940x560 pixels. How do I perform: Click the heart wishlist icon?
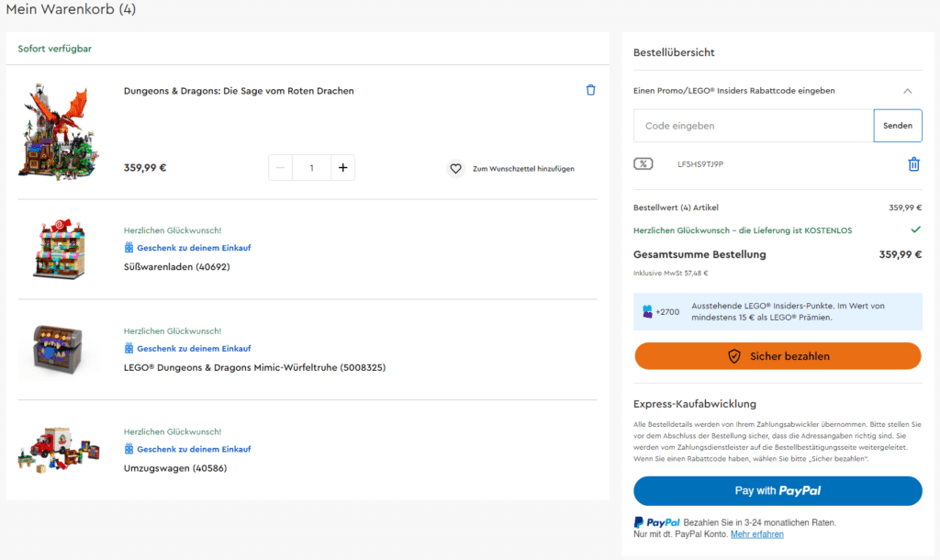point(455,169)
